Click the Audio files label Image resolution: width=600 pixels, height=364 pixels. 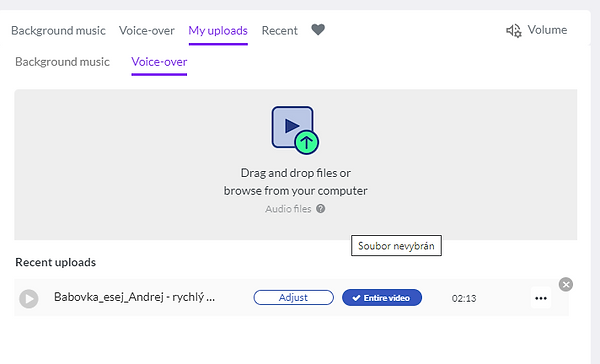pyautogui.click(x=288, y=209)
